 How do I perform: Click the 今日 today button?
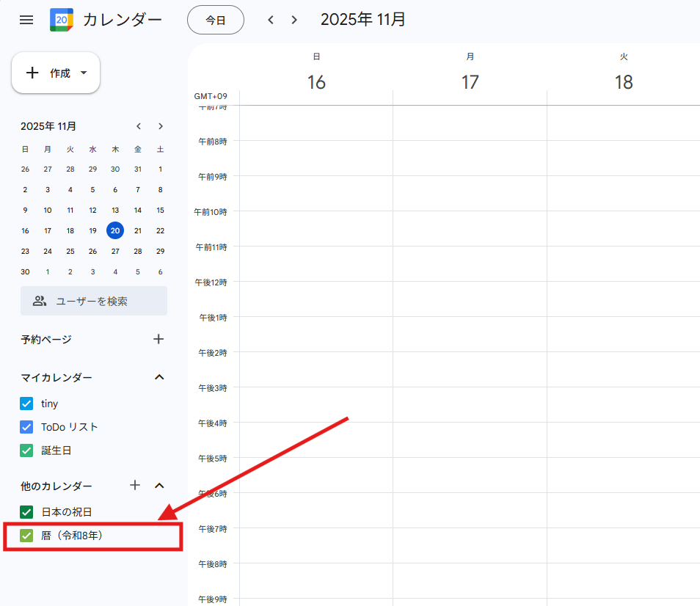click(215, 21)
